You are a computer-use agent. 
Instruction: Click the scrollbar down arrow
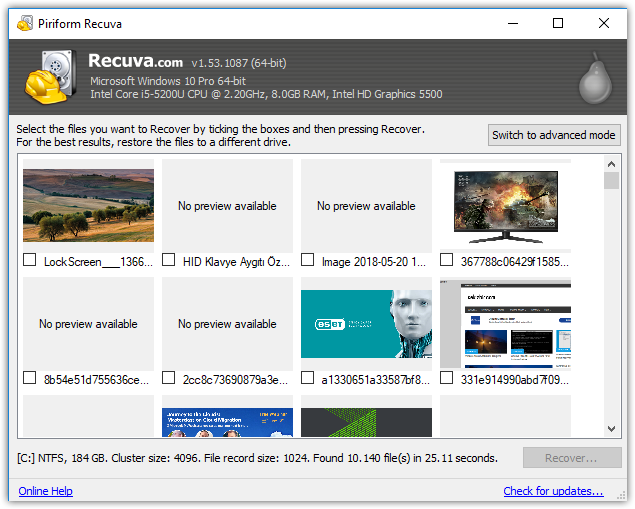(612, 428)
